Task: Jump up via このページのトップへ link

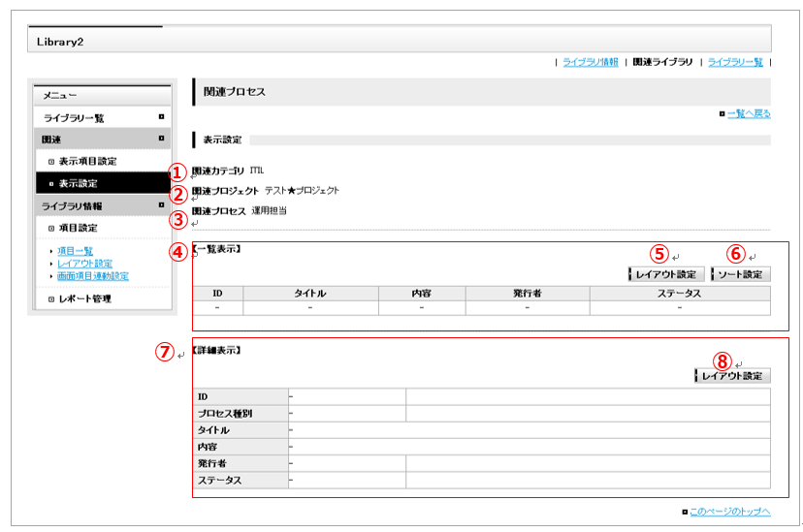Action: pos(729,512)
